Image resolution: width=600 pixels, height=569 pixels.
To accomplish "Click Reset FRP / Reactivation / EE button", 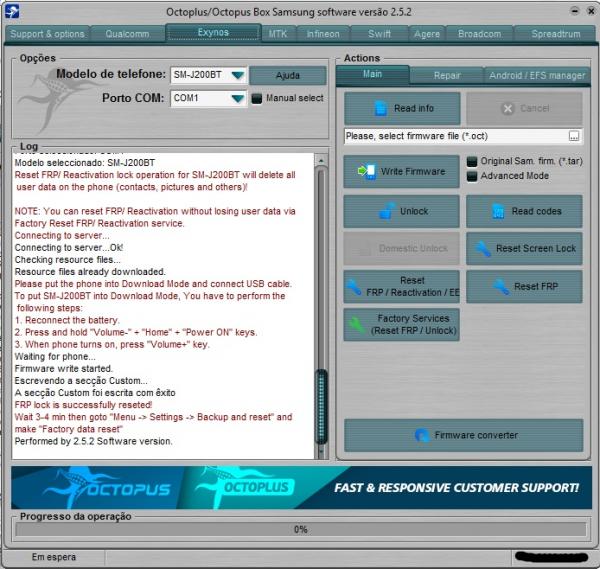I will (401, 287).
